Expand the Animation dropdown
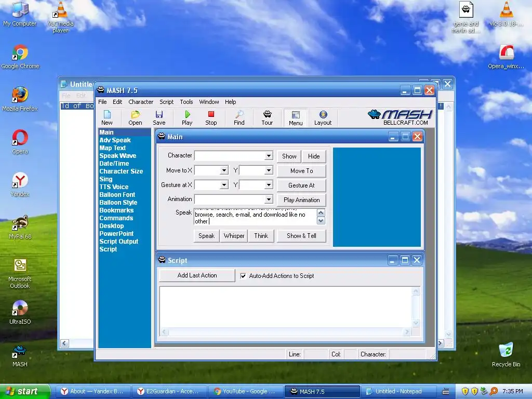This screenshot has height=399, width=532. 269,199
